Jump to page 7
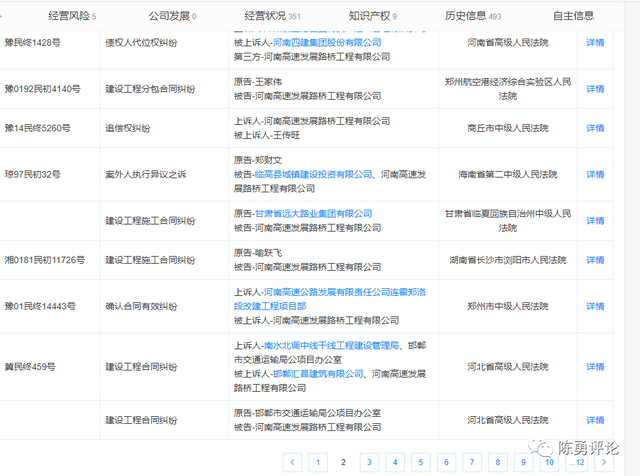Image resolution: width=640 pixels, height=476 pixels. [x=472, y=462]
